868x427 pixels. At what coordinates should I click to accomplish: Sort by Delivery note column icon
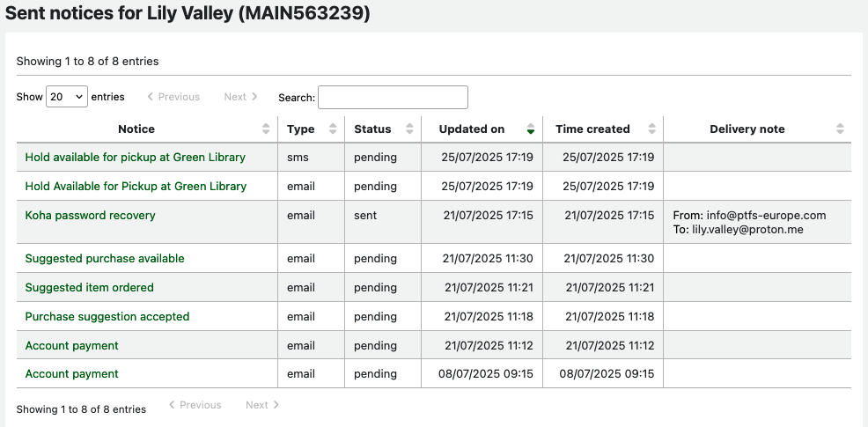point(840,129)
